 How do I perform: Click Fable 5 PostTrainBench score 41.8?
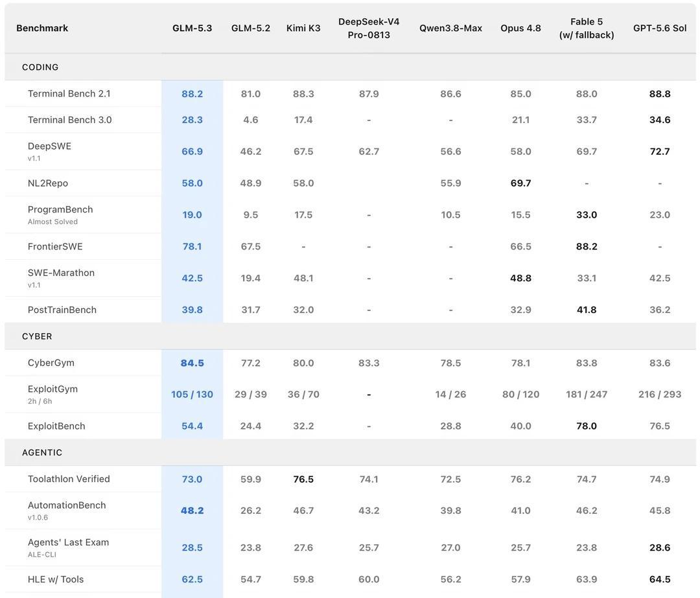(586, 310)
